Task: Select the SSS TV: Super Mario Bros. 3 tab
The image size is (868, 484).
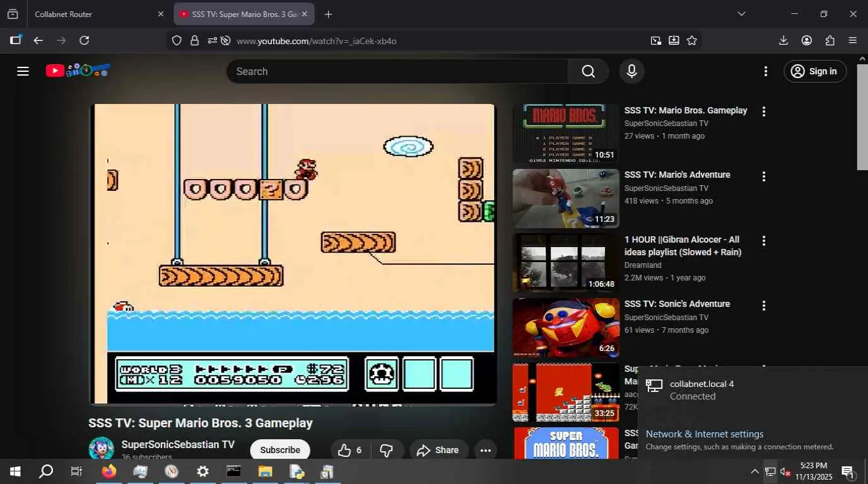Action: point(244,14)
